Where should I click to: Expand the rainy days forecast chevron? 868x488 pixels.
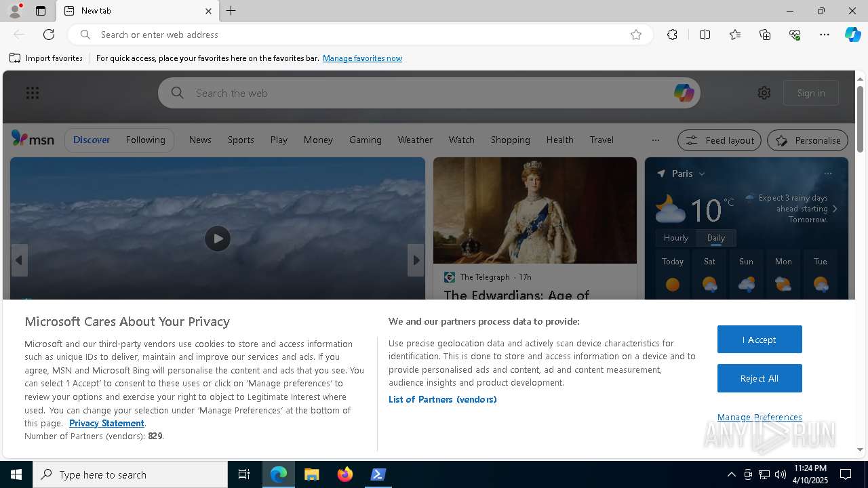click(x=835, y=209)
